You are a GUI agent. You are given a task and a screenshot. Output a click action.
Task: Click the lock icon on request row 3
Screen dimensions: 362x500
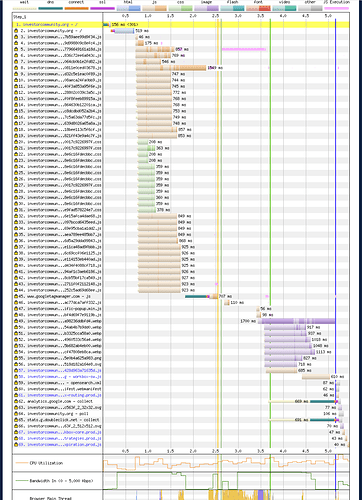[16, 37]
